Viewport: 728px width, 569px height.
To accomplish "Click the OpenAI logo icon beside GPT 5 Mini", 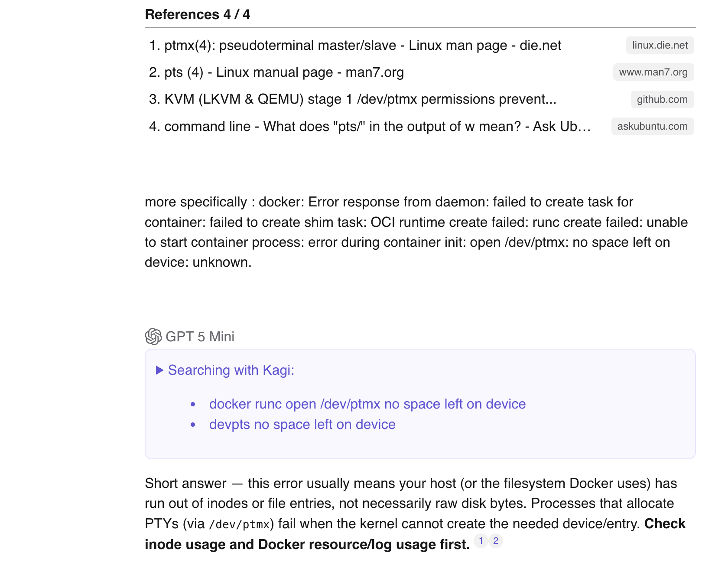I will pyautogui.click(x=153, y=337).
